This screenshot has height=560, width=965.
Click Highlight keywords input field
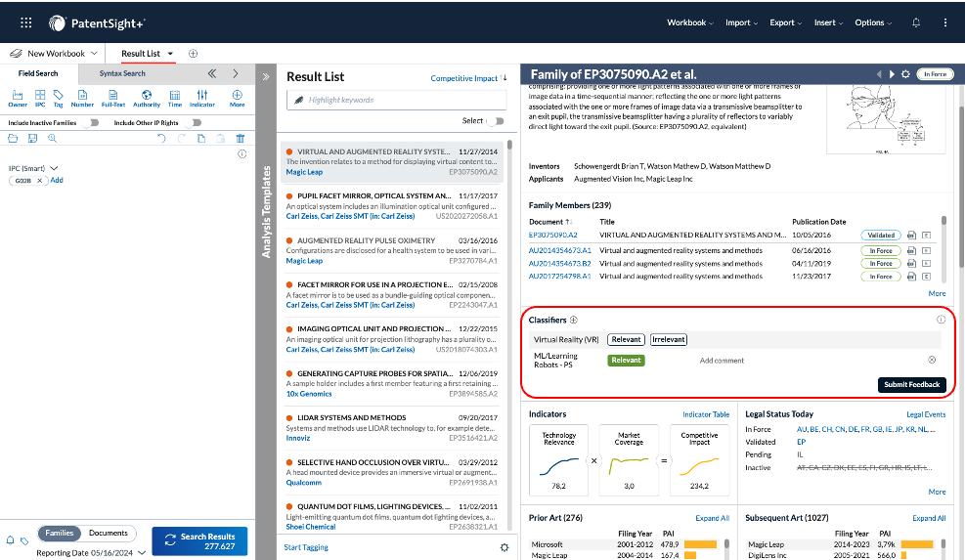396,100
